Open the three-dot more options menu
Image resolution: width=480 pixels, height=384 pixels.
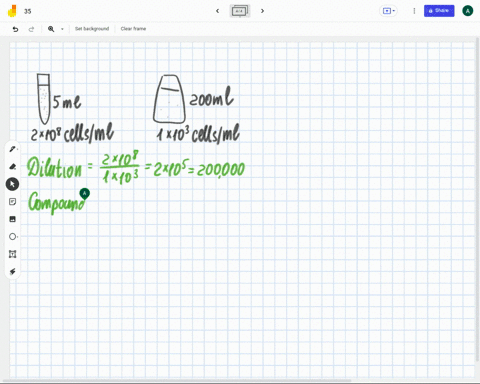[414, 11]
